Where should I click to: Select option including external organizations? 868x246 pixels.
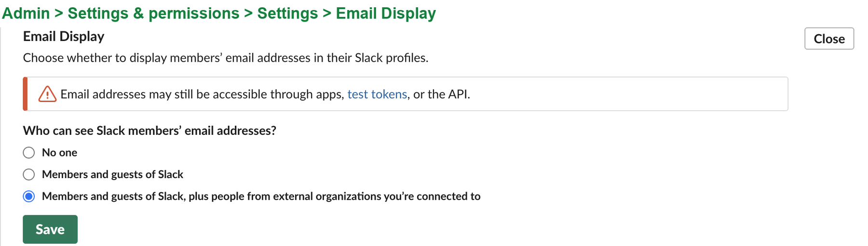click(29, 196)
